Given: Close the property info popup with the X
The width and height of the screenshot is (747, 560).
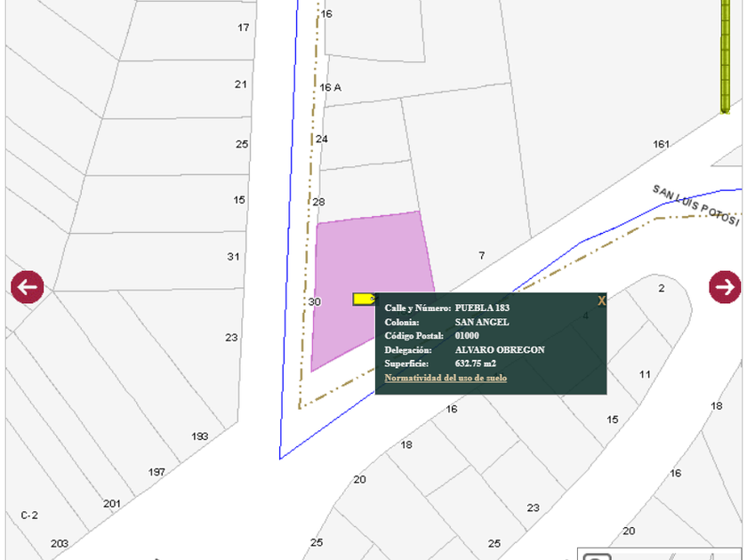Looking at the screenshot, I should coord(601,301).
